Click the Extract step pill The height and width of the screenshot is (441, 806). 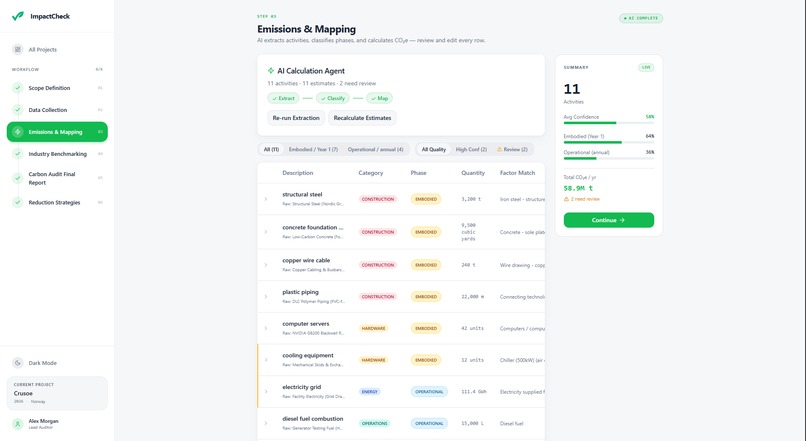coord(283,98)
